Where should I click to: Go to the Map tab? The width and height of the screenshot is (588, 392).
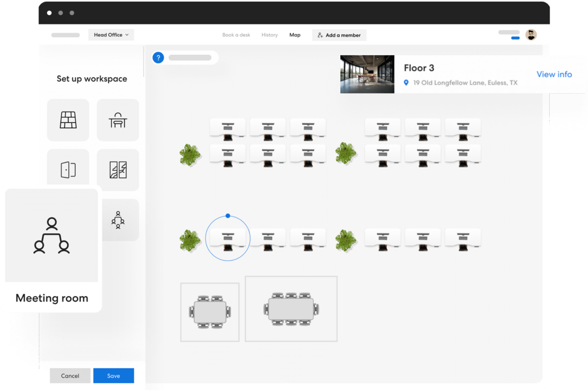coord(295,35)
